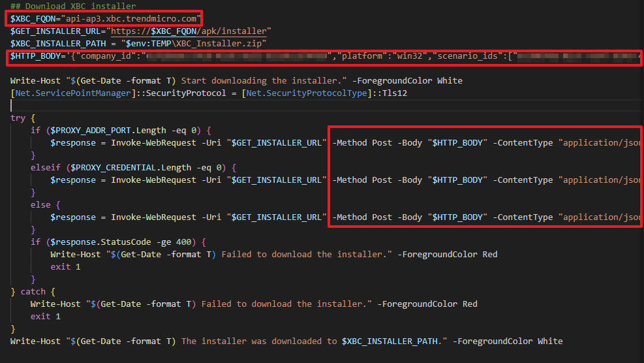The height and width of the screenshot is (363, 644).
Task: Click the https://$XBC_FQDN/apk/installer URL link
Action: click(x=191, y=31)
